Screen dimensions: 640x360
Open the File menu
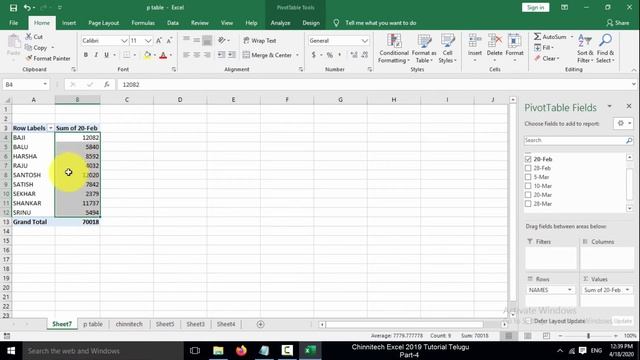13,23
